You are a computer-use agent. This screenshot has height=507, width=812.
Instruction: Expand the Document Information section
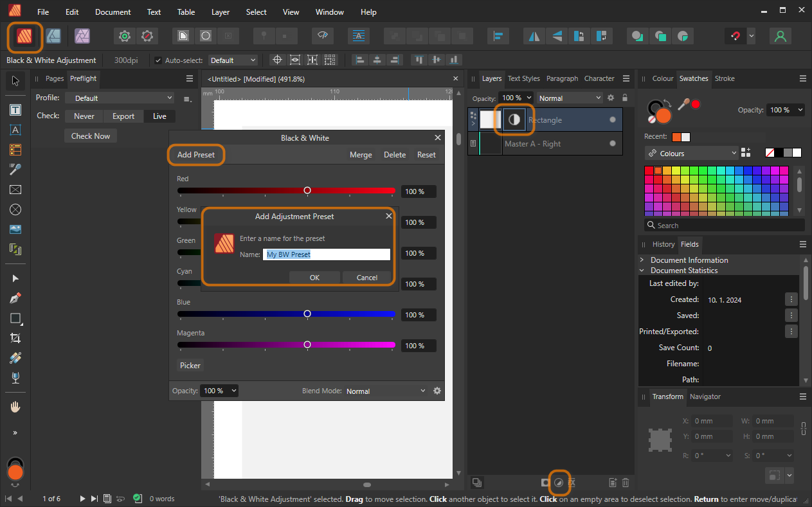(642, 260)
